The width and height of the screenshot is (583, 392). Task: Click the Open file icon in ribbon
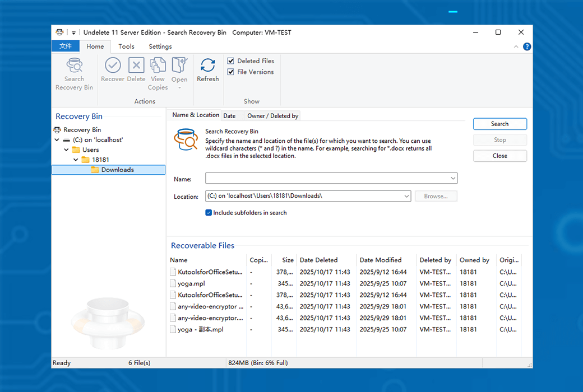click(x=179, y=66)
